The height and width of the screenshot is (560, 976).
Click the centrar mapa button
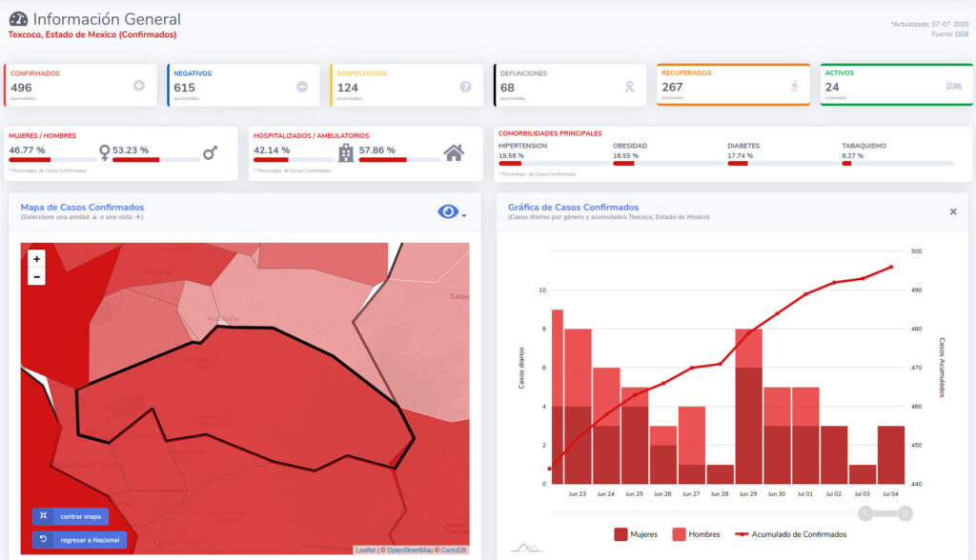[x=71, y=516]
